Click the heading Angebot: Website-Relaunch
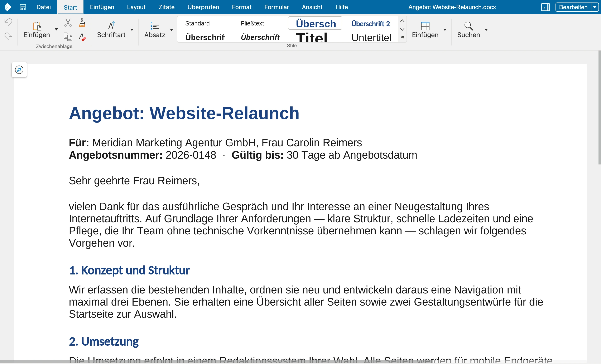The height and width of the screenshot is (364, 601). 184,114
